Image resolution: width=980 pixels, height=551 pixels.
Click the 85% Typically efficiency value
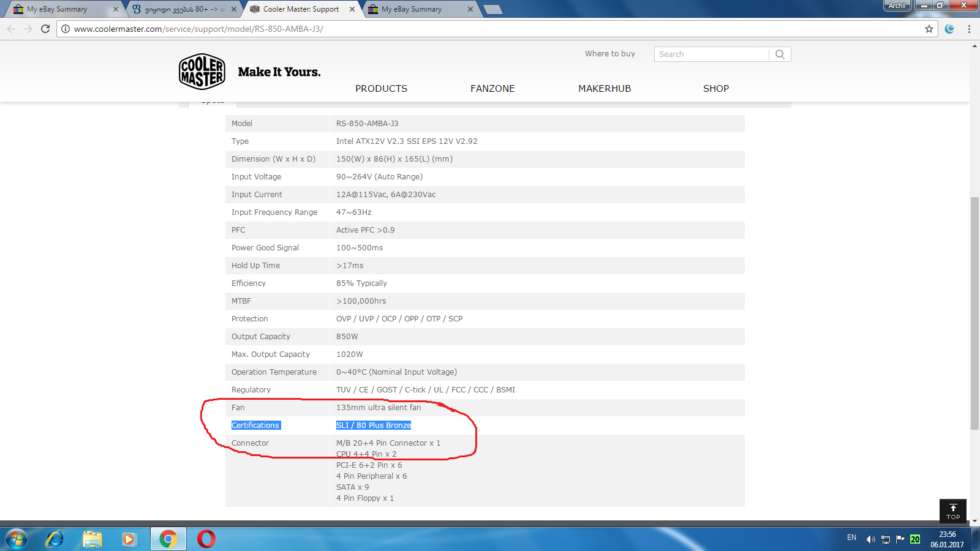point(361,283)
